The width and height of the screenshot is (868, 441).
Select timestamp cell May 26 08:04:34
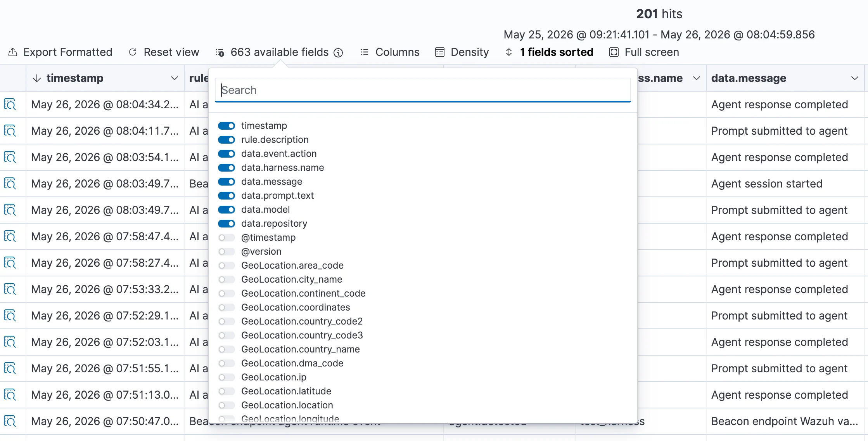click(105, 104)
